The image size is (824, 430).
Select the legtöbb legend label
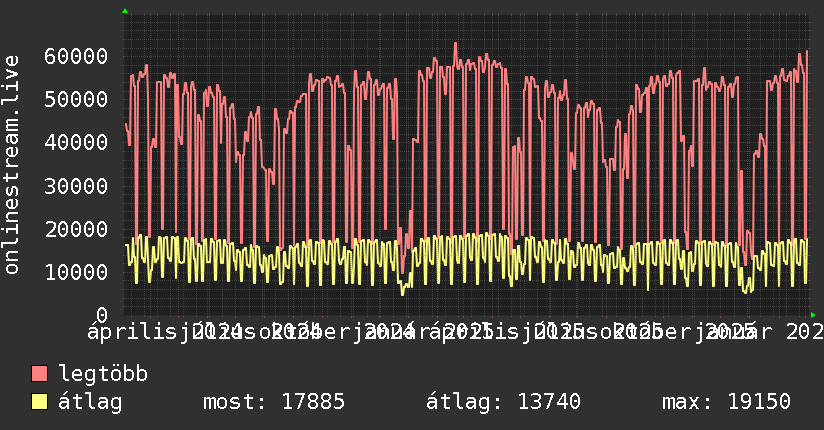pyautogui.click(x=103, y=373)
